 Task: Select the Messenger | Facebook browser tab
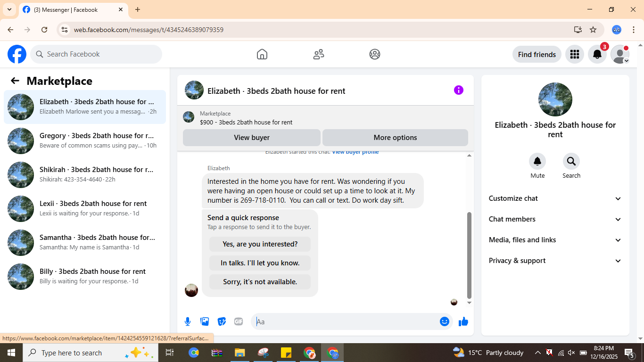tap(73, 9)
